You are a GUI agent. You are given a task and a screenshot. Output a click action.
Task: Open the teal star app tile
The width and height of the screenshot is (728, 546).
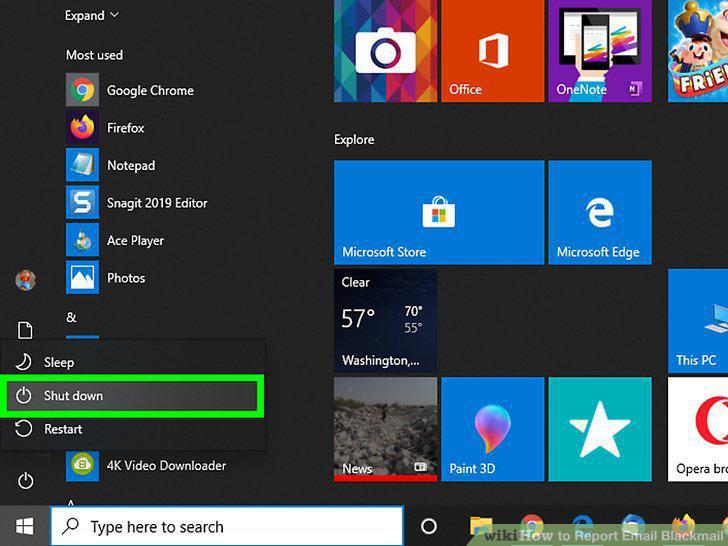point(600,429)
